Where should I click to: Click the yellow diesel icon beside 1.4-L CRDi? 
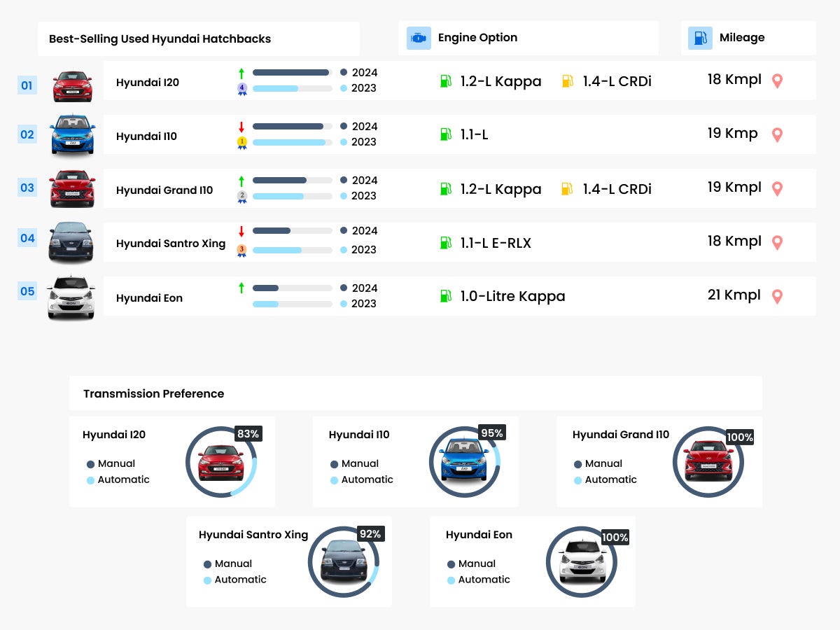point(568,81)
